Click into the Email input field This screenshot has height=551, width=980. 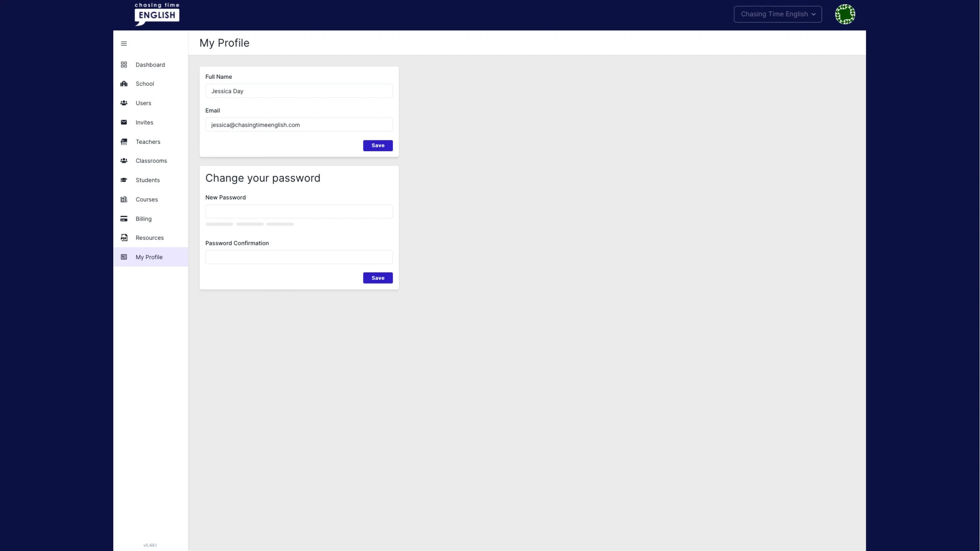[299, 125]
